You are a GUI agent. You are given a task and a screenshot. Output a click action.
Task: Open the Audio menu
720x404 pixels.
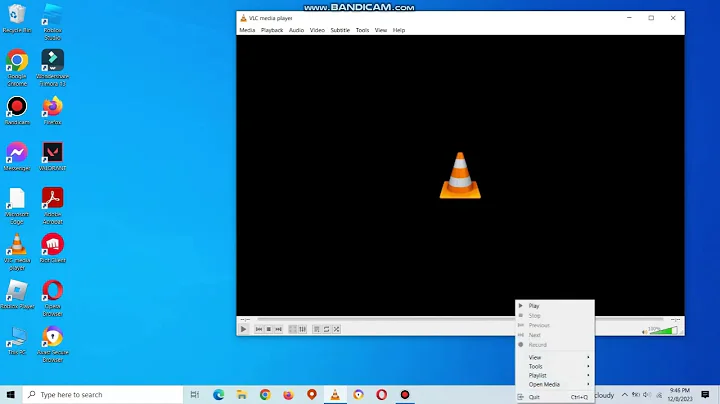pyautogui.click(x=296, y=30)
